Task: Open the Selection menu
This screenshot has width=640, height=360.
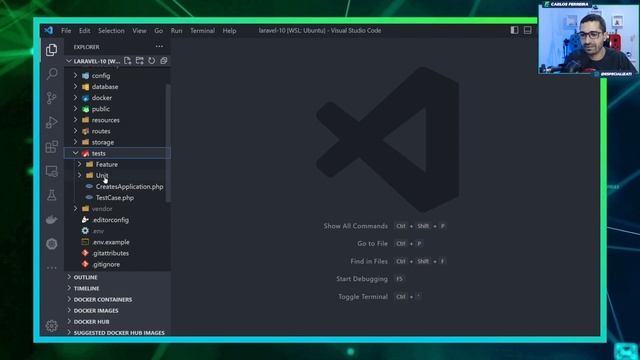Action: 111,31
